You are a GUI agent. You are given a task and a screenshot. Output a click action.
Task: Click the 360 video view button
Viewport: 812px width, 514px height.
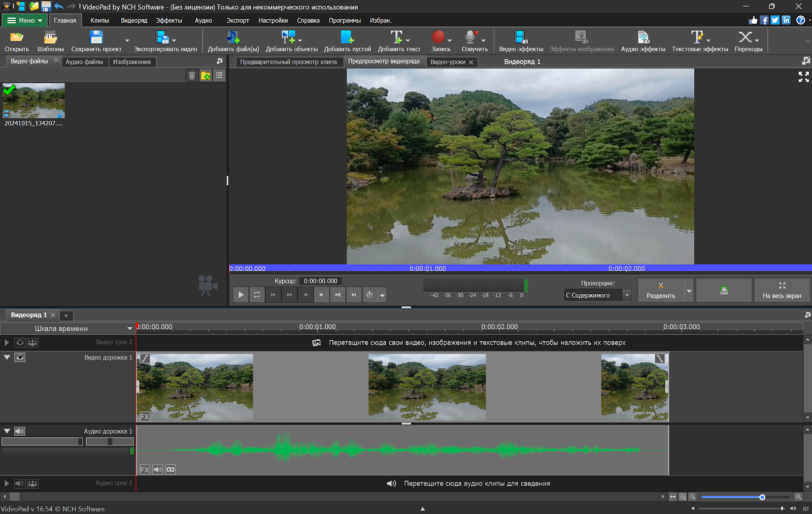click(724, 290)
